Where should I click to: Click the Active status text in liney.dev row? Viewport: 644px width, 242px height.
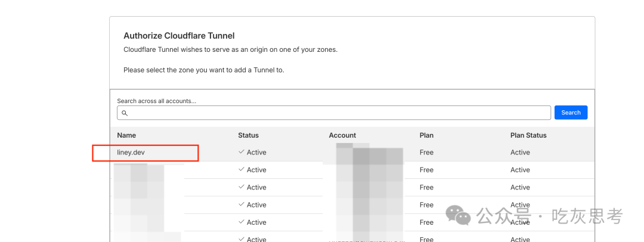(256, 153)
